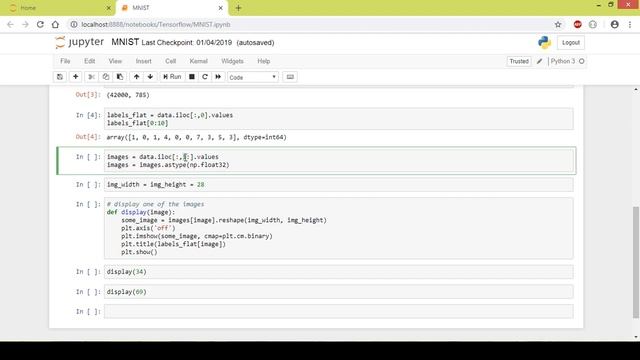Screen dimensions: 640x360
Task: Click the scrollbar up arrow
Action: (636, 89)
